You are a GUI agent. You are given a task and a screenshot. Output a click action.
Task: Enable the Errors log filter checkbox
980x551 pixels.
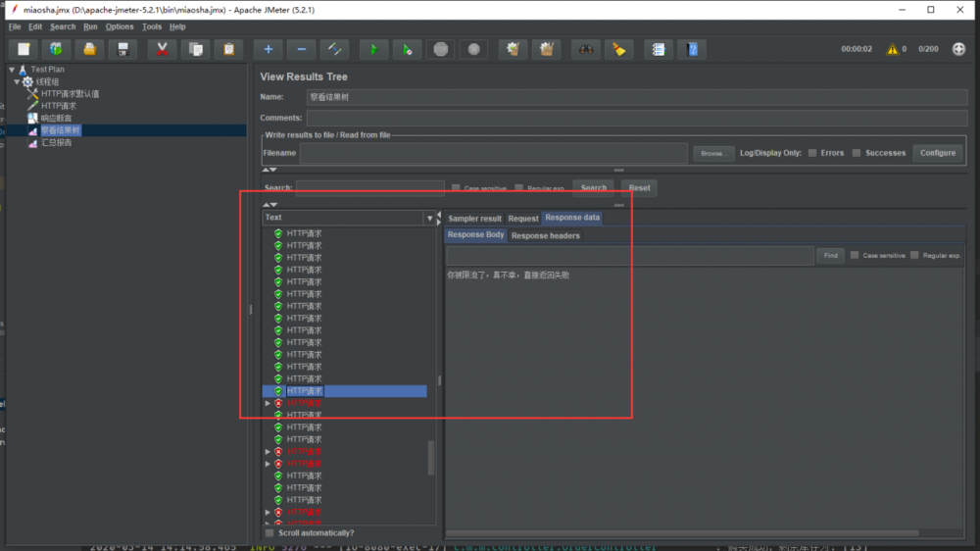click(813, 153)
